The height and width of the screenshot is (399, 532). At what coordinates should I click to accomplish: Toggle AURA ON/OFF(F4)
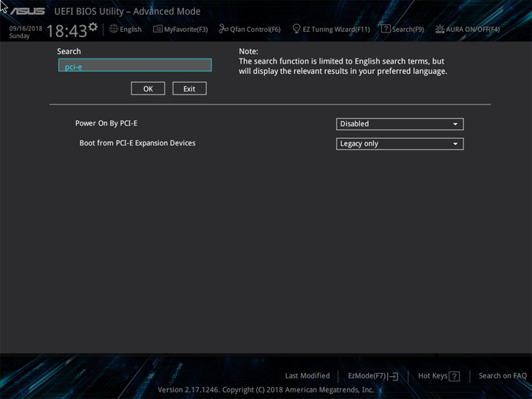(468, 29)
